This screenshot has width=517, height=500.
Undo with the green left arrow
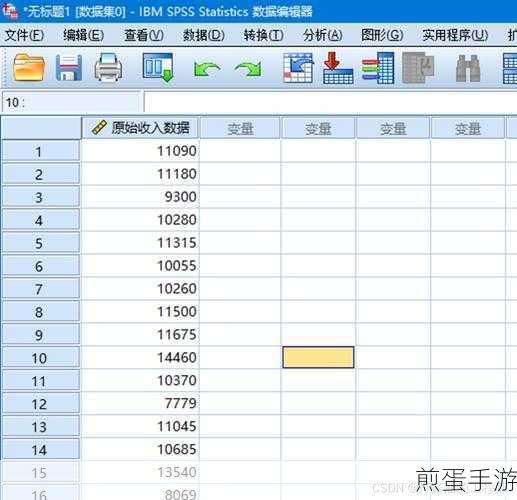[x=206, y=69]
